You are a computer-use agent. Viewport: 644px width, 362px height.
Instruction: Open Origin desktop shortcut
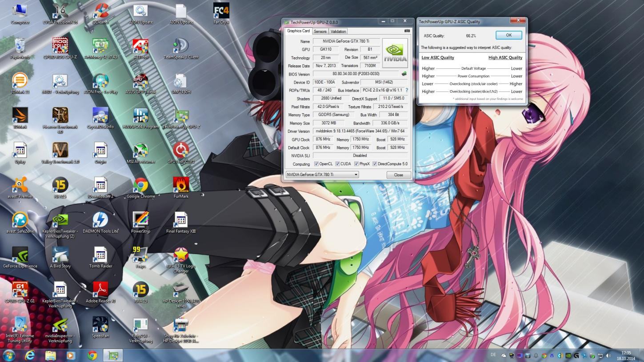[x=100, y=153]
